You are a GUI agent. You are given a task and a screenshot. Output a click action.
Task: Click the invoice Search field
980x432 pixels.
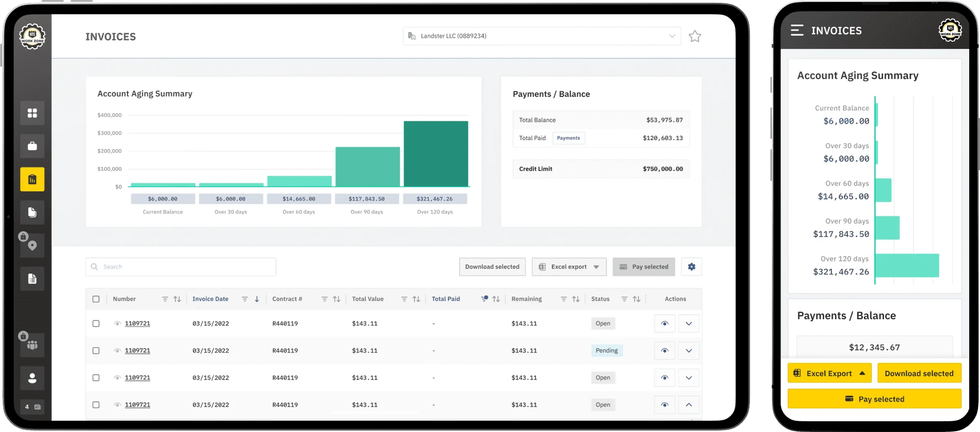[x=181, y=267]
